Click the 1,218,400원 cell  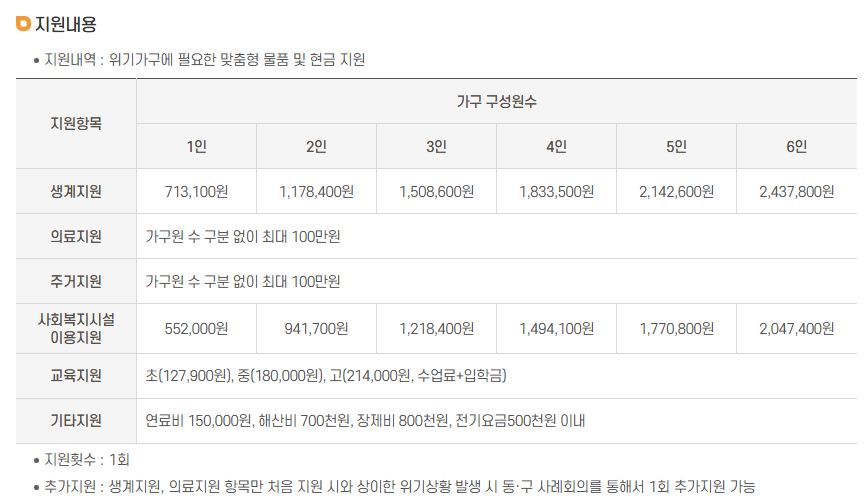[x=436, y=329]
